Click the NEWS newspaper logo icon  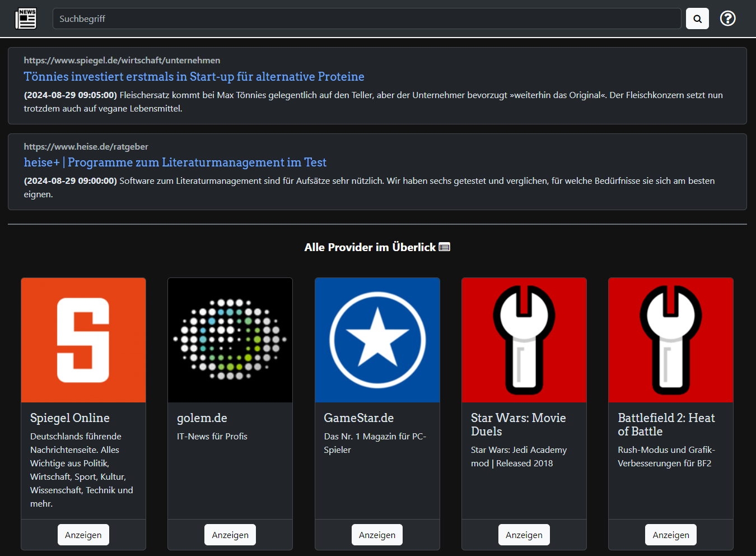pyautogui.click(x=26, y=18)
